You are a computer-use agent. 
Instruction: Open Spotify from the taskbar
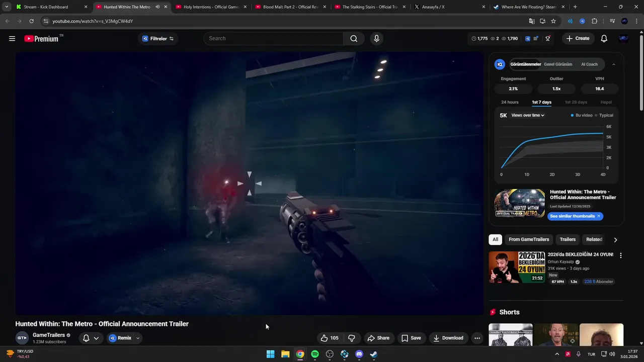[x=315, y=354]
